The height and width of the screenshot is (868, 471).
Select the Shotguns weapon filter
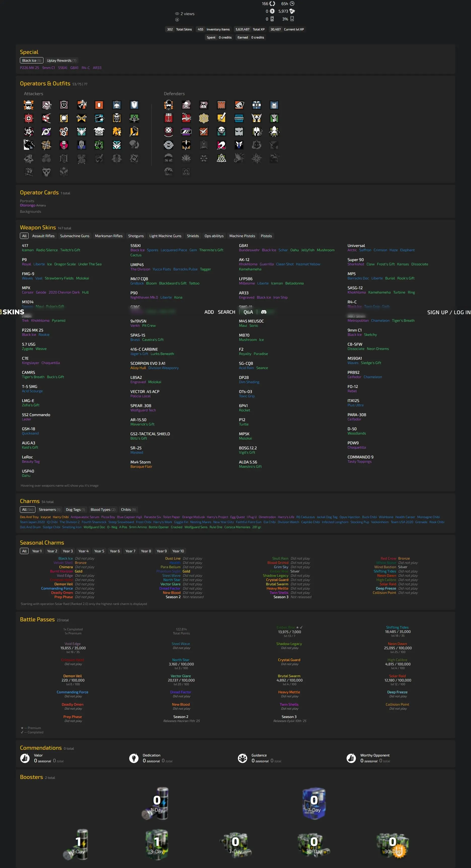[136, 236]
